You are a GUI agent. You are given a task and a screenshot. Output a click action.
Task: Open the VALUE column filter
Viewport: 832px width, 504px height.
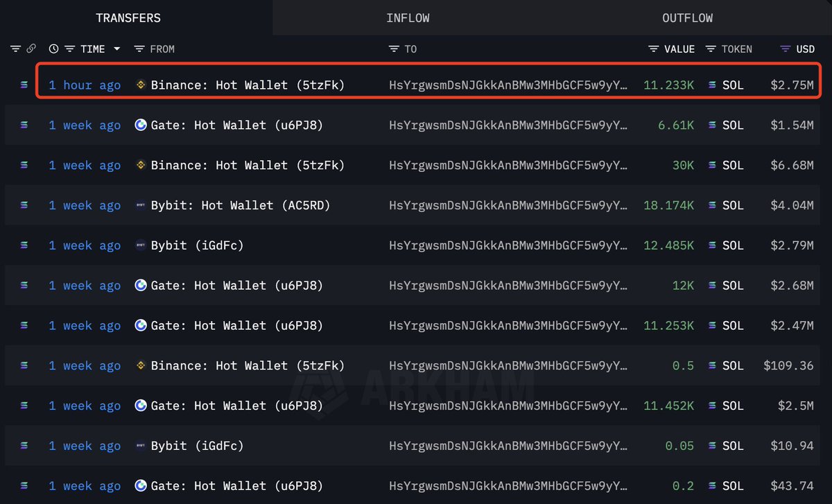tap(653, 49)
